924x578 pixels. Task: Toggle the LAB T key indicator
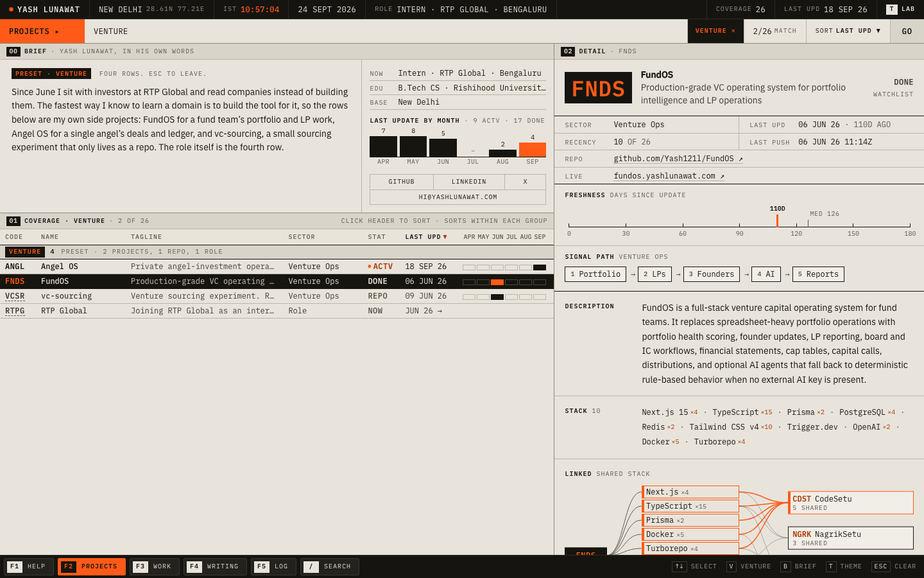coord(900,9)
